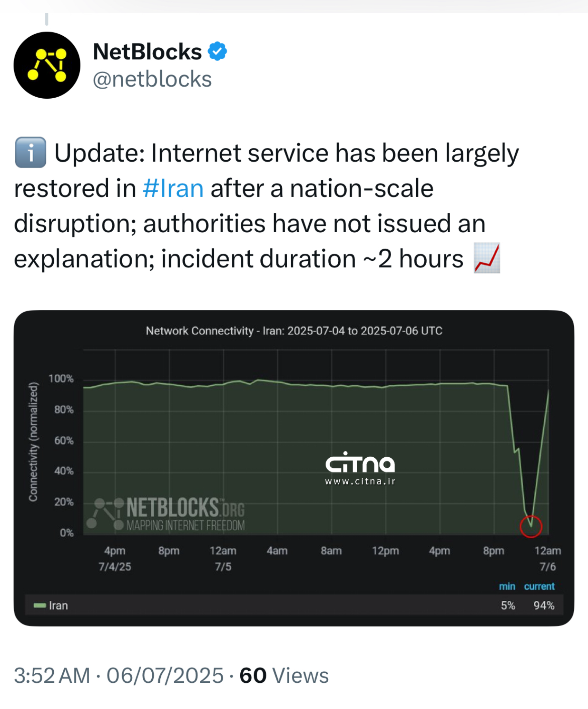Viewport: 588px width, 709px height.
Task: Click the Network Connectivity chart title
Action: pos(294,331)
